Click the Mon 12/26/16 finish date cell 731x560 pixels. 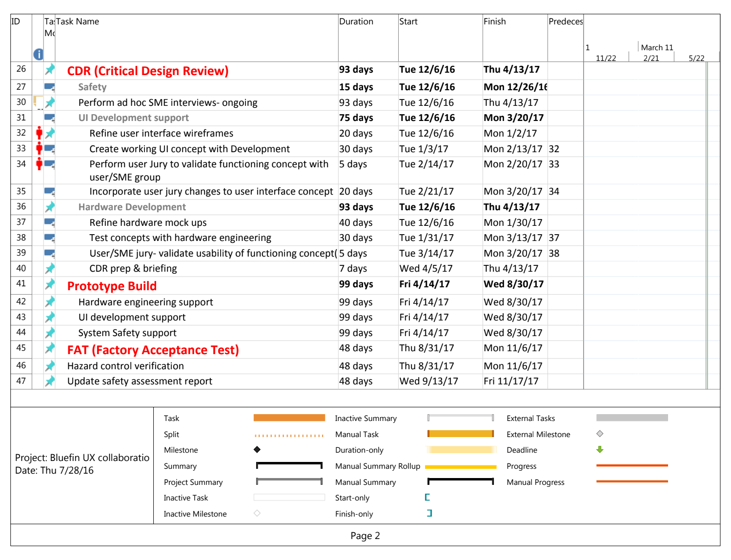515,87
